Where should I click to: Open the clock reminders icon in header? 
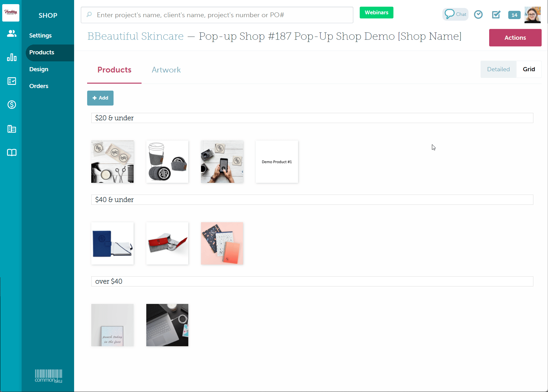coord(478,15)
